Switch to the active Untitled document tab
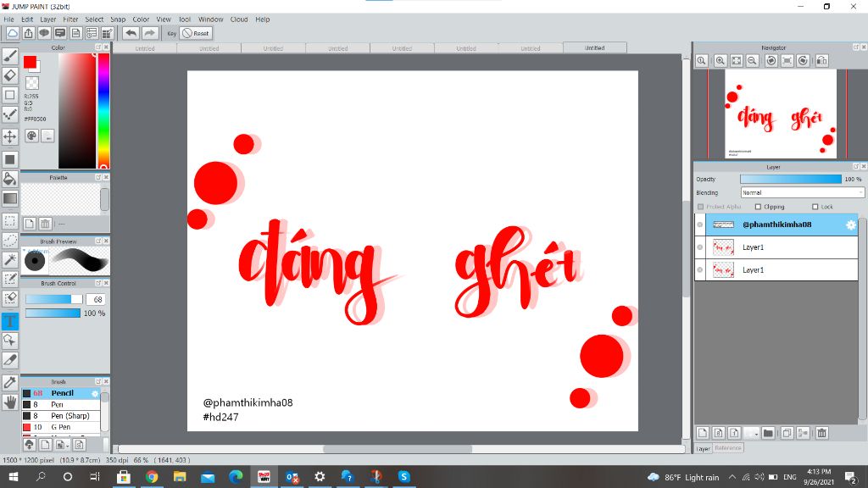Screen dimensions: 868x488 594,48
